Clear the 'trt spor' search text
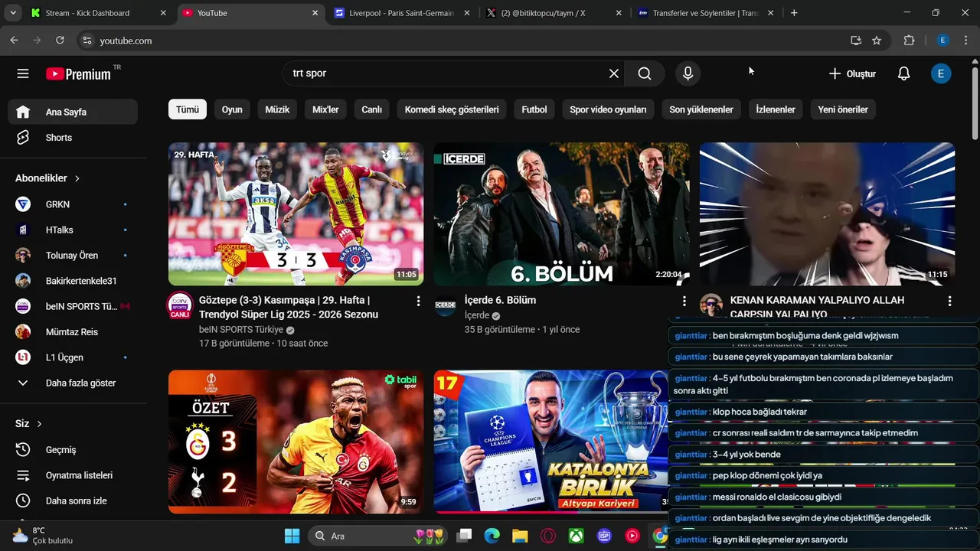Screen dimensions: 980x551 (x=614, y=73)
